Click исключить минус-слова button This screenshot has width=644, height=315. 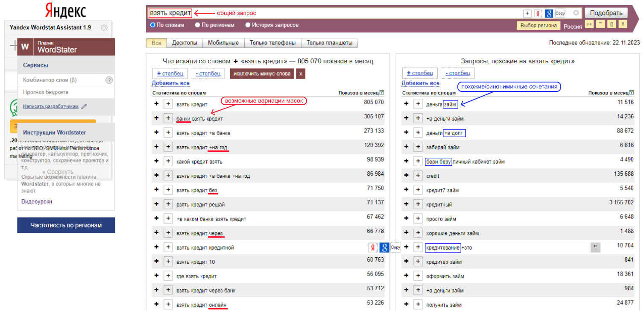pyautogui.click(x=262, y=74)
